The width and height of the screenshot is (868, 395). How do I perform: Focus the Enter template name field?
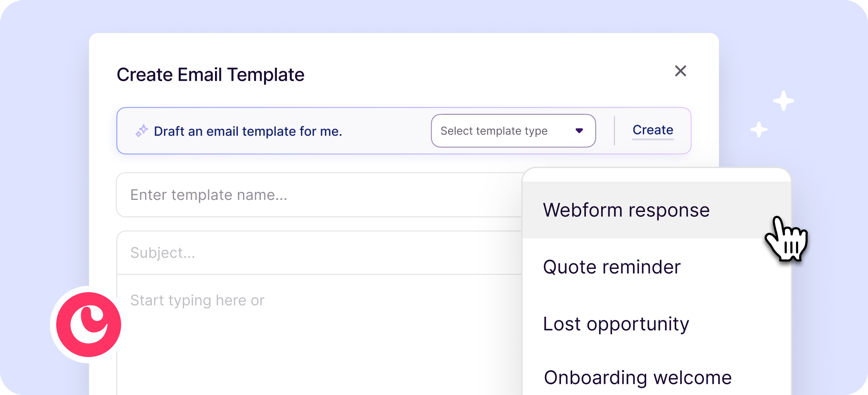[319, 195]
